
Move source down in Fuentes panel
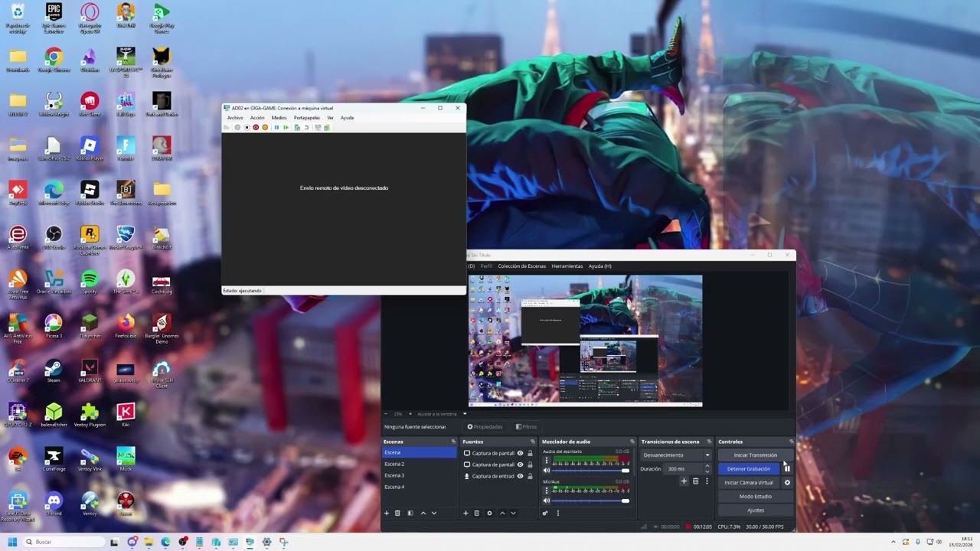click(x=513, y=513)
